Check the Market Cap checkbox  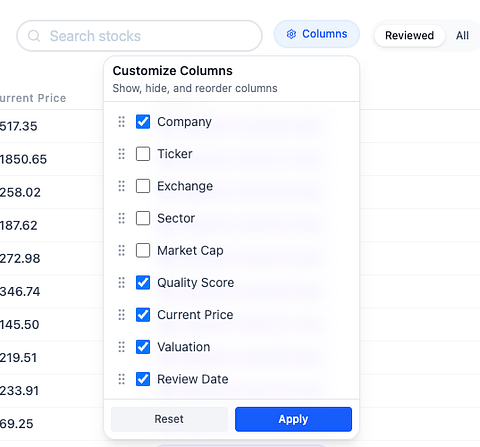tap(143, 250)
